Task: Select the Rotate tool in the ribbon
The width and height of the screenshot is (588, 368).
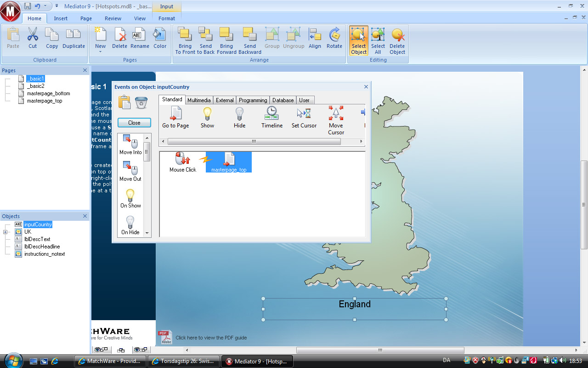Action: pyautogui.click(x=334, y=35)
